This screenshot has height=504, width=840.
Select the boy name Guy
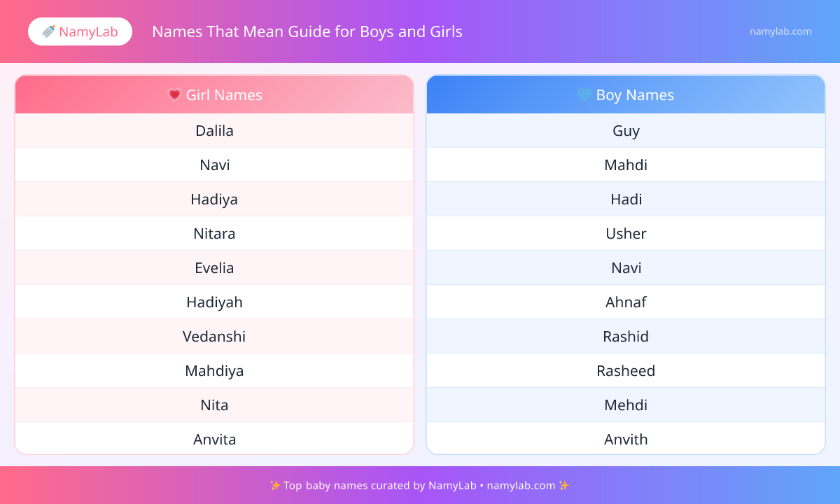coord(626,131)
